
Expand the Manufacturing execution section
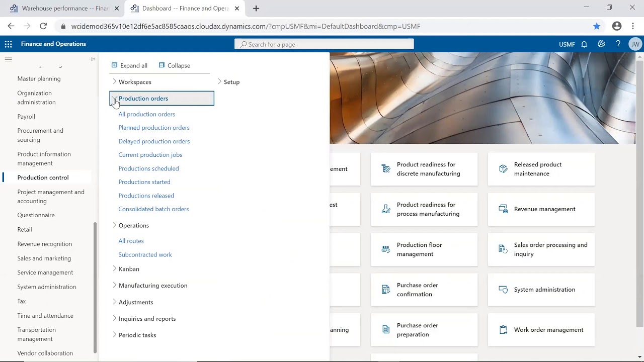[x=114, y=285]
